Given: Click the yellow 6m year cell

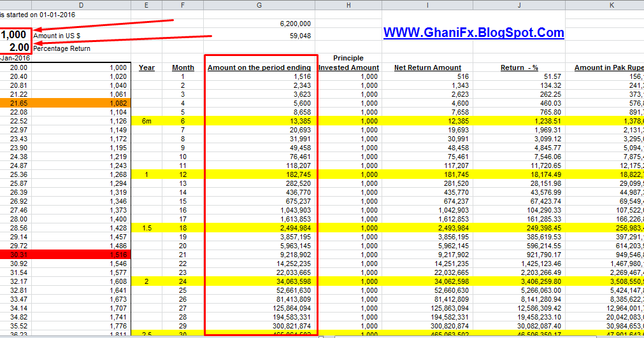Looking at the screenshot, I should (147, 121).
